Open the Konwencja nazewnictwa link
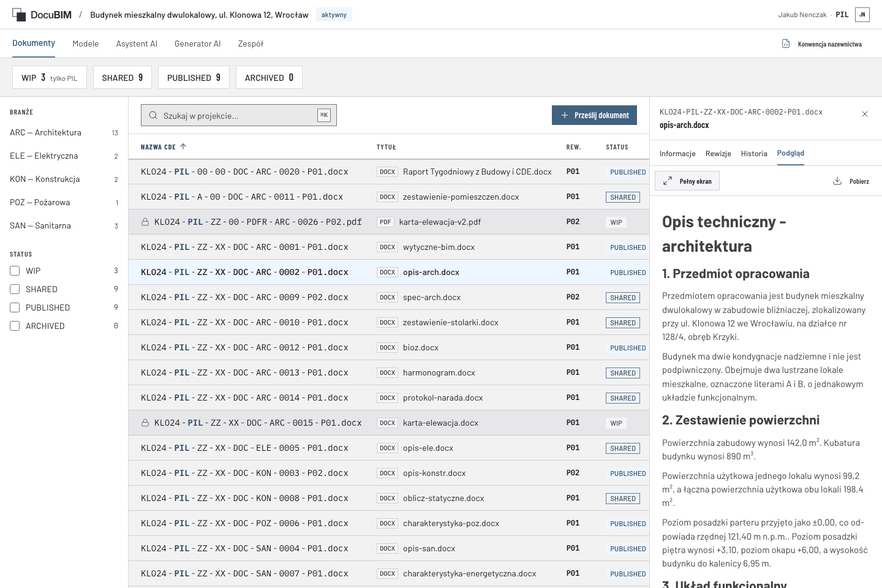882x588 pixels. [x=822, y=44]
